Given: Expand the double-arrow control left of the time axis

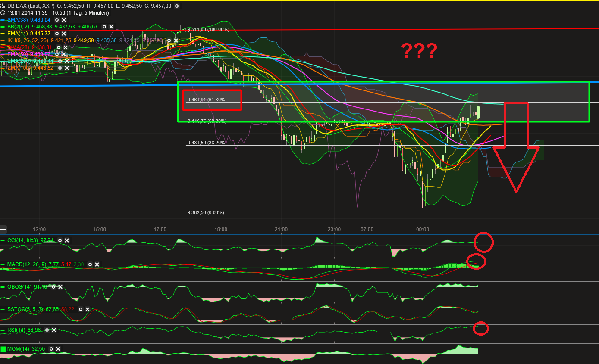Looking at the screenshot, I should 3,229.
